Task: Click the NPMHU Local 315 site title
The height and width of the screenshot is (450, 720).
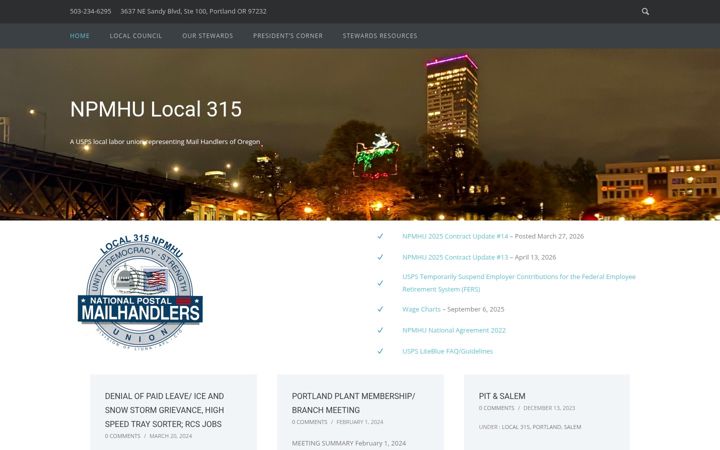Action: click(x=156, y=109)
